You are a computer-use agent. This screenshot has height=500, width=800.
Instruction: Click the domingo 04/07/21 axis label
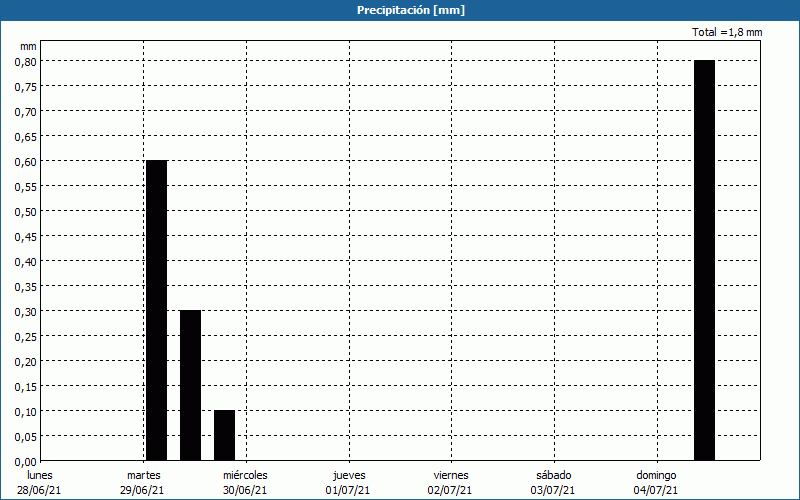tap(657, 483)
